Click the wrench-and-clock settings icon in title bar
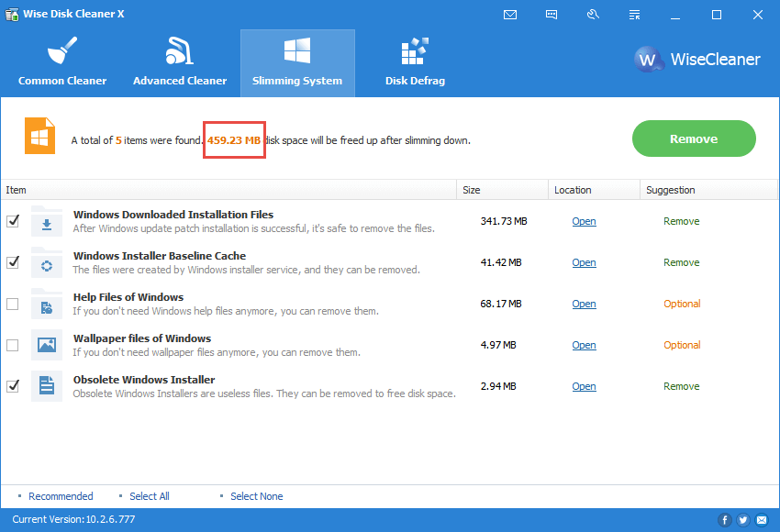780x532 pixels. [593, 15]
